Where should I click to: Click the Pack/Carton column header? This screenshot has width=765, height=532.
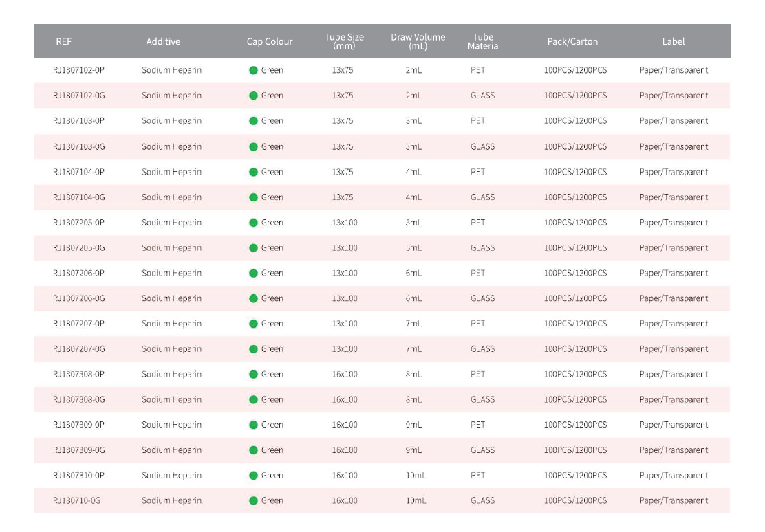click(x=572, y=41)
